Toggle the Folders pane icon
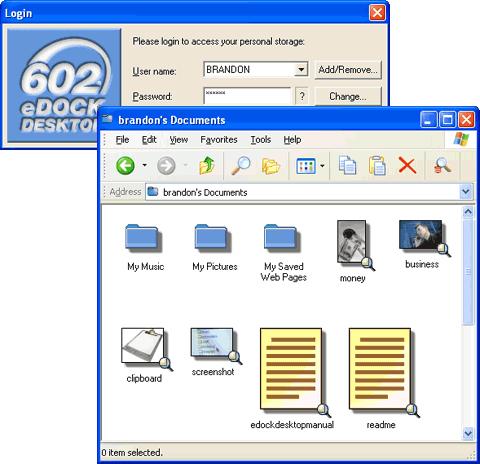This screenshot has height=464, width=480. click(x=271, y=166)
